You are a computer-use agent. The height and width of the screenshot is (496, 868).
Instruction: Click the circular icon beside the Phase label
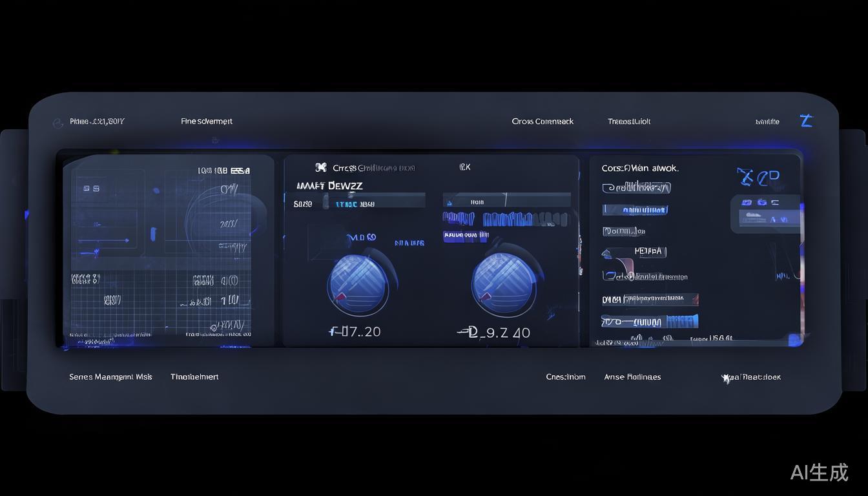[57, 122]
